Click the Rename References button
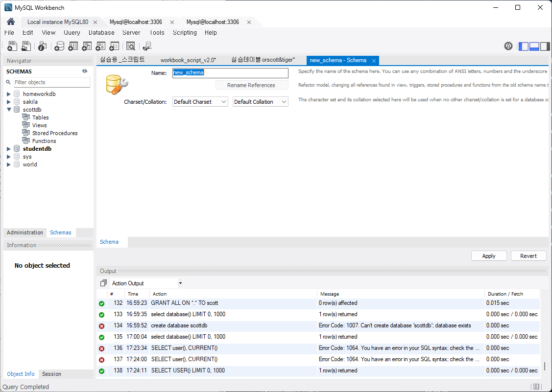 (x=251, y=85)
